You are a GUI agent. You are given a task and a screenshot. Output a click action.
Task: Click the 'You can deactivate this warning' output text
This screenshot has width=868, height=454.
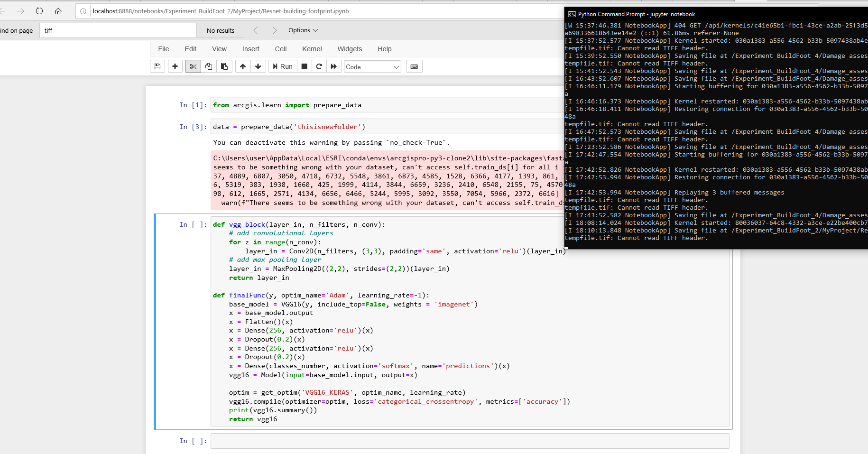tap(331, 142)
